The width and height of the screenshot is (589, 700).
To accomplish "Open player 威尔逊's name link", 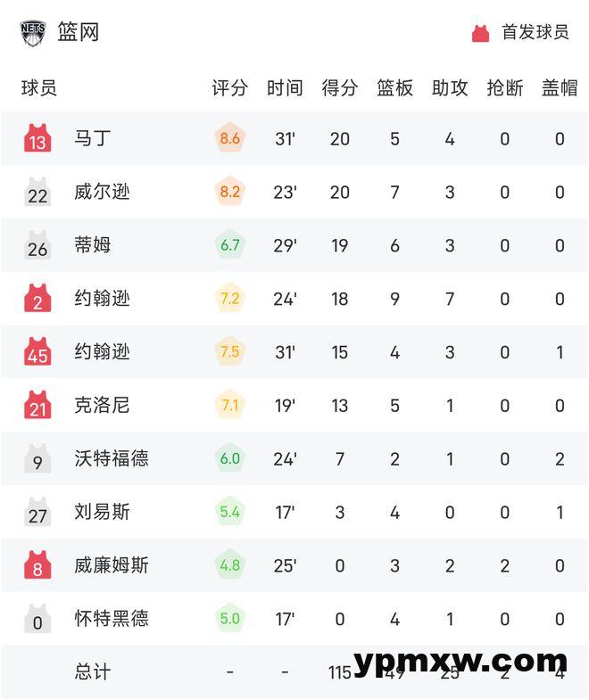I will click(x=103, y=192).
